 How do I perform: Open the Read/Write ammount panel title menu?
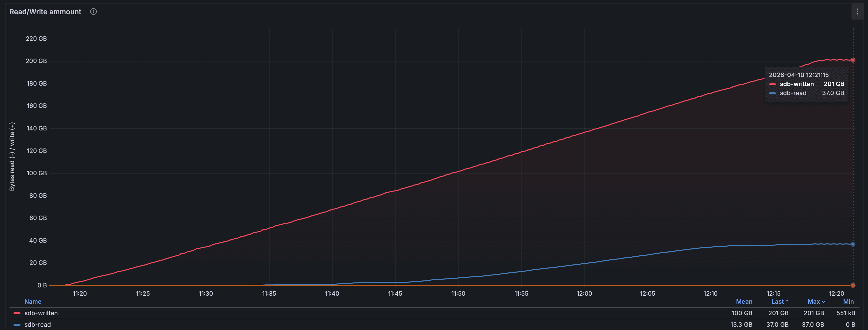(45, 12)
